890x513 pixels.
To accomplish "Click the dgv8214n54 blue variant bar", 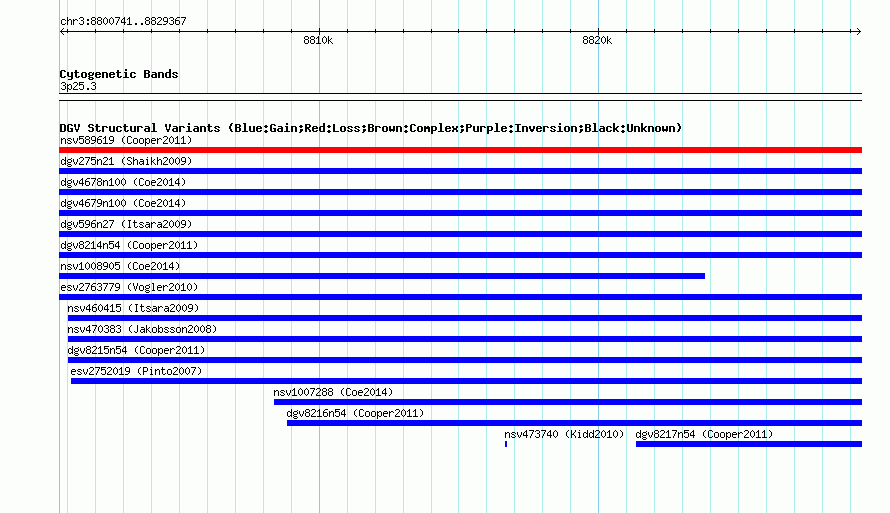I will [460, 255].
